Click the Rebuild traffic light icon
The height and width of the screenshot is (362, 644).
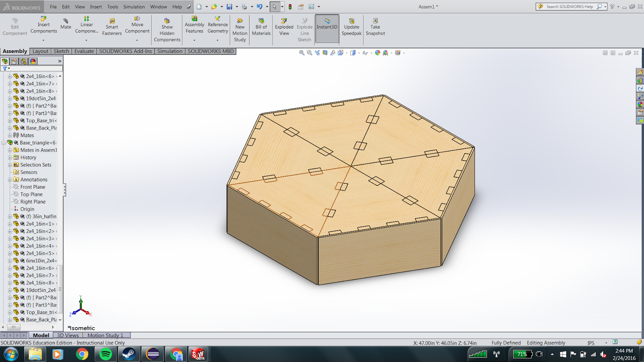click(x=290, y=6)
